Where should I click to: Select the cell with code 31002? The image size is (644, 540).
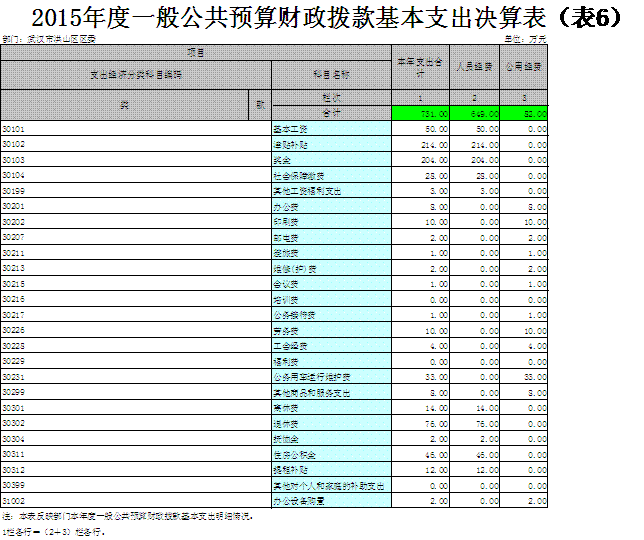(15, 500)
